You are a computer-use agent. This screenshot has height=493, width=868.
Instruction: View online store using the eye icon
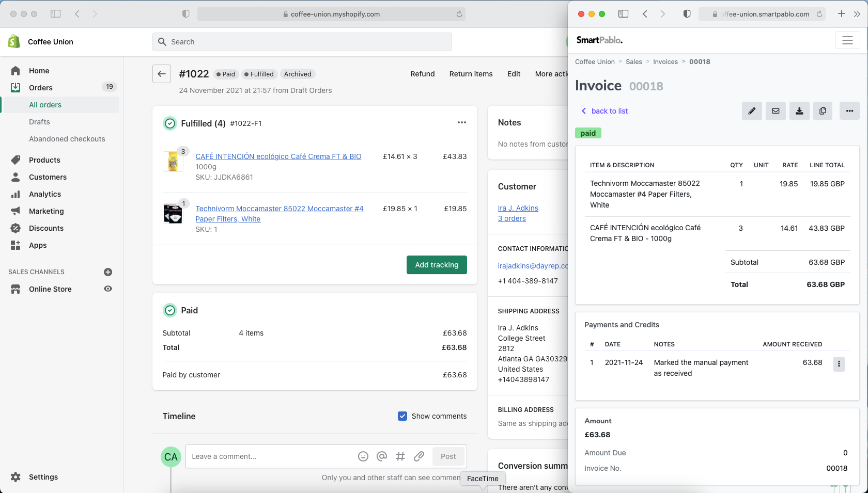108,289
